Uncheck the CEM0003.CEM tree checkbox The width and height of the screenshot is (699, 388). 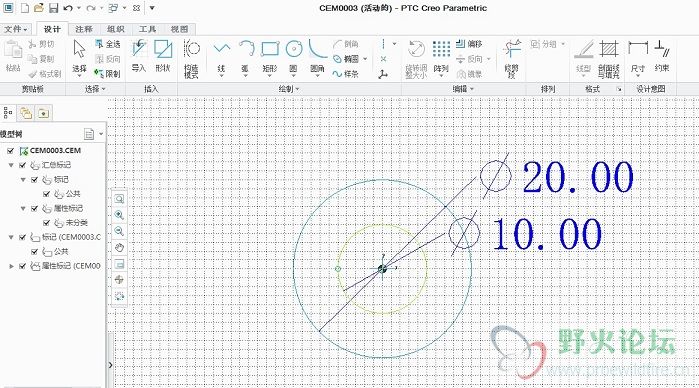pos(11,151)
